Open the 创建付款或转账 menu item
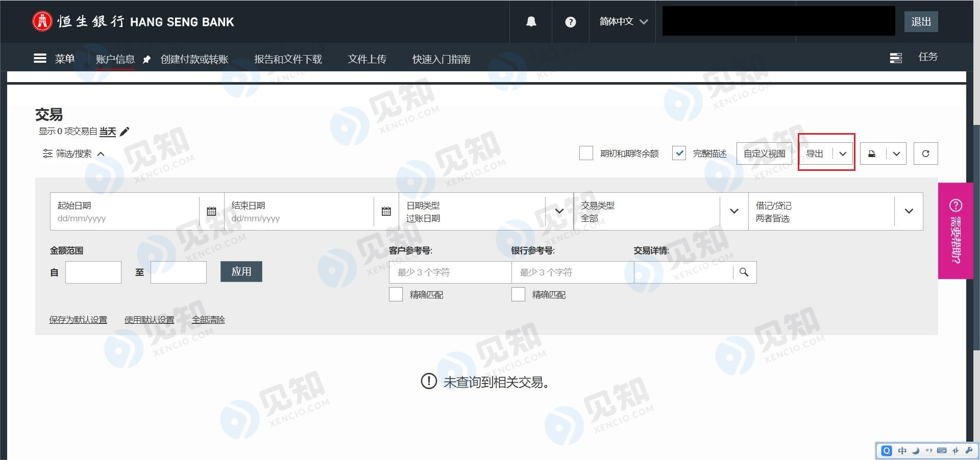980x460 pixels. 194,59
